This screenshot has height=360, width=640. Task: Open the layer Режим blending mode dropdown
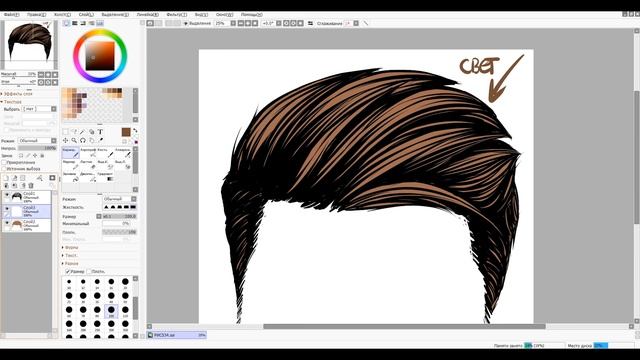(x=37, y=141)
